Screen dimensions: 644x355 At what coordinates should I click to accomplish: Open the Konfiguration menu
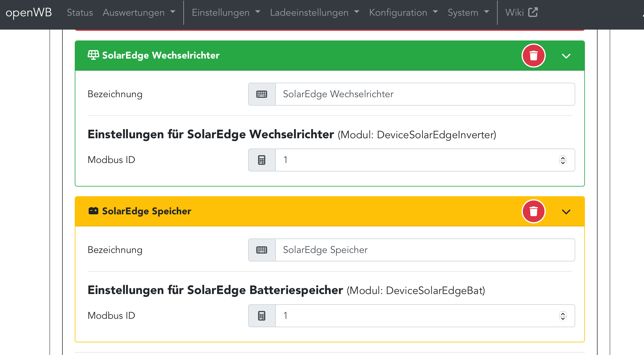click(403, 12)
